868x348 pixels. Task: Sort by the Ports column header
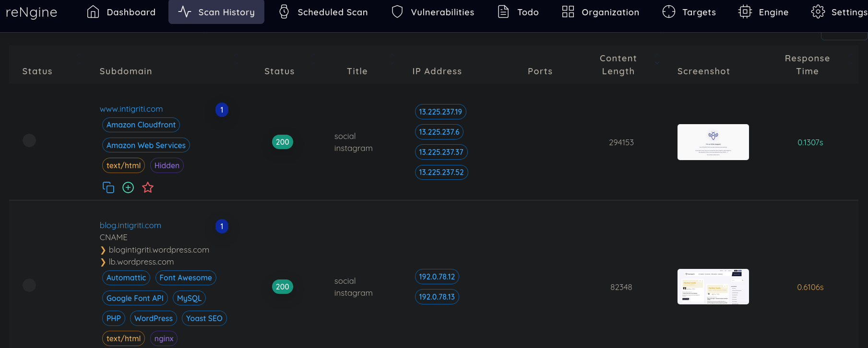[x=540, y=71]
